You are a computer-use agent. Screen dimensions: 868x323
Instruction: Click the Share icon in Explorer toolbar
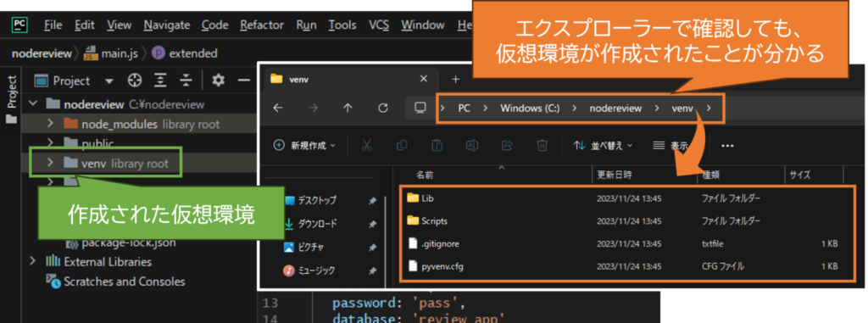tap(507, 145)
